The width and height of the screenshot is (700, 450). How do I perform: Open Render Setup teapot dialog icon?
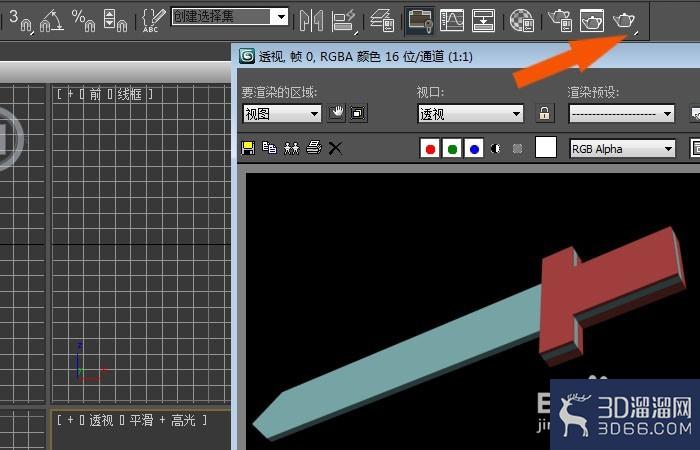[x=560, y=21]
